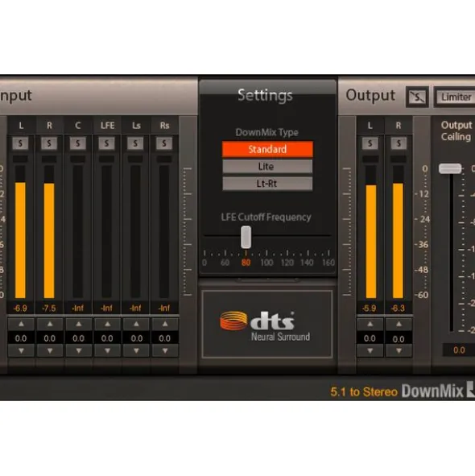This screenshot has width=475, height=476.
Task: Click the LFE Cutoff Frequency slider handle
Action: coord(246,237)
